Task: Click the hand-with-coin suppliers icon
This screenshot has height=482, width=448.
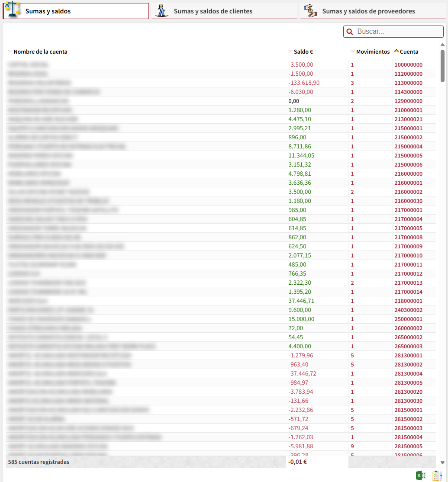Action: (310, 11)
